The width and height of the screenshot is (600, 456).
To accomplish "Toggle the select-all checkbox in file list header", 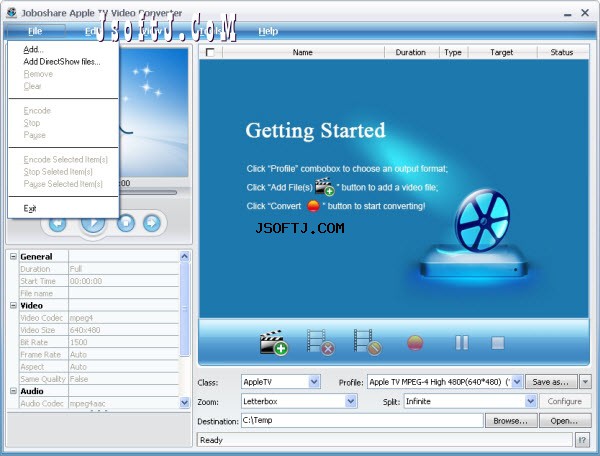I will coord(210,52).
